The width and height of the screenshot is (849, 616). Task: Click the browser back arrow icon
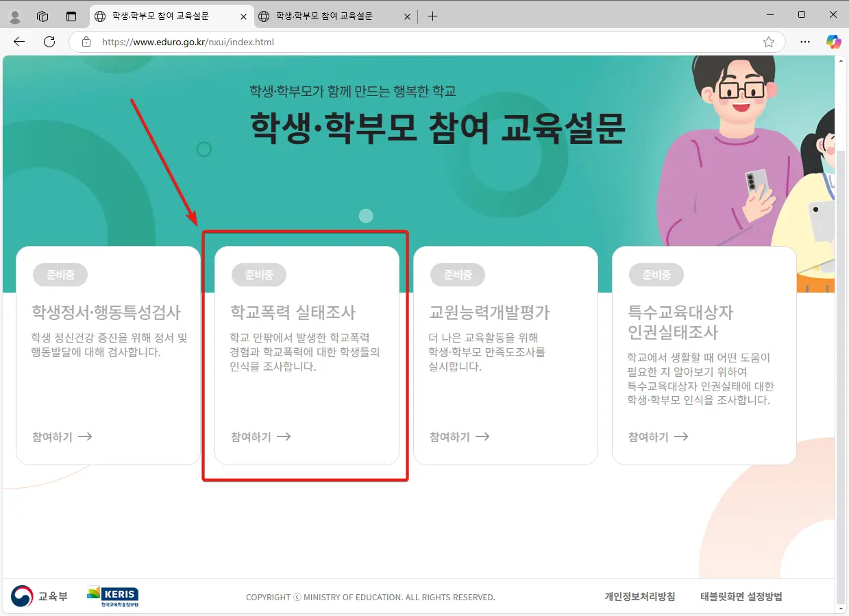[x=19, y=42]
